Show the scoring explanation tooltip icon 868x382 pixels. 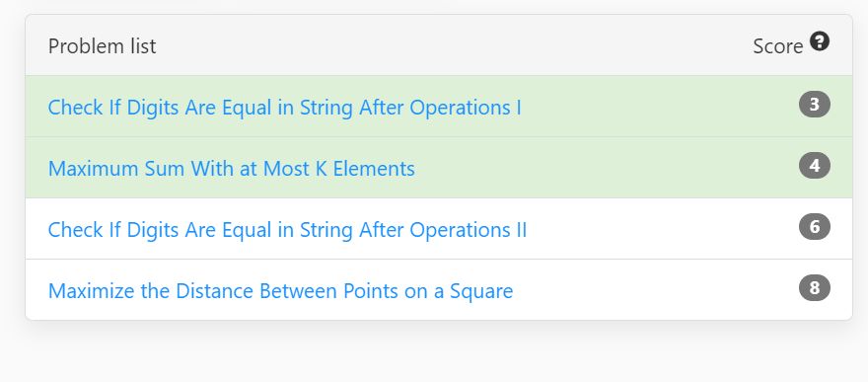[x=820, y=41]
